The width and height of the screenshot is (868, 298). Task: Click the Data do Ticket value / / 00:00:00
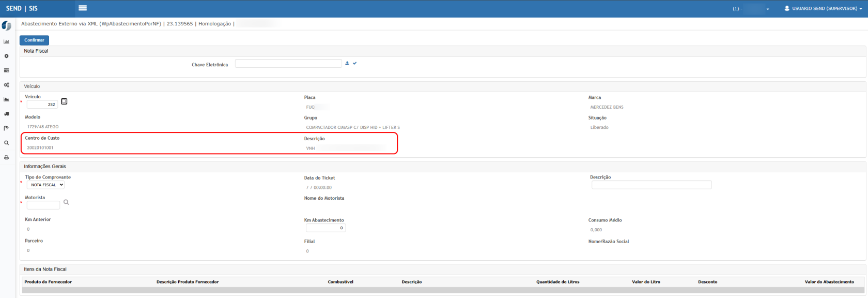coord(319,188)
